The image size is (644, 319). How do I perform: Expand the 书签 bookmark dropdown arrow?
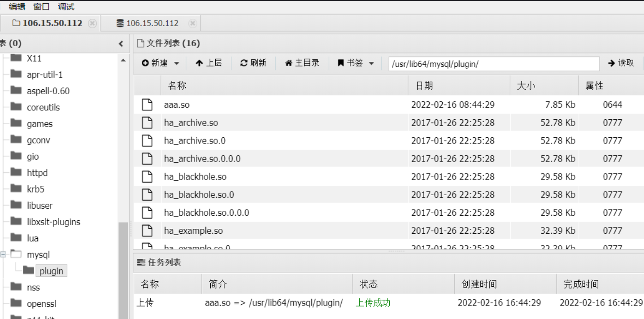point(371,64)
